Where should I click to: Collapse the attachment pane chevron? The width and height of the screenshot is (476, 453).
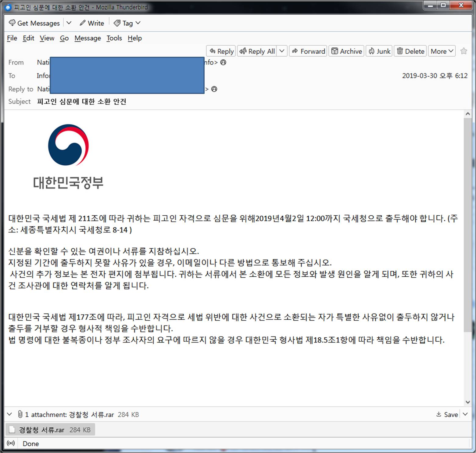click(x=9, y=414)
